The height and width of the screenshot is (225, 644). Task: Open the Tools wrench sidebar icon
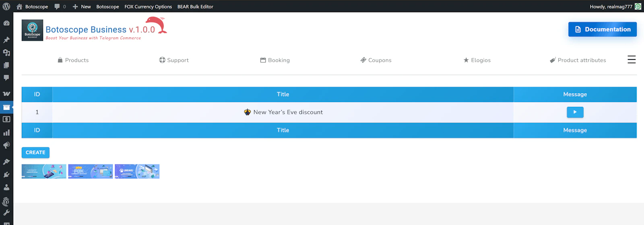click(6, 213)
